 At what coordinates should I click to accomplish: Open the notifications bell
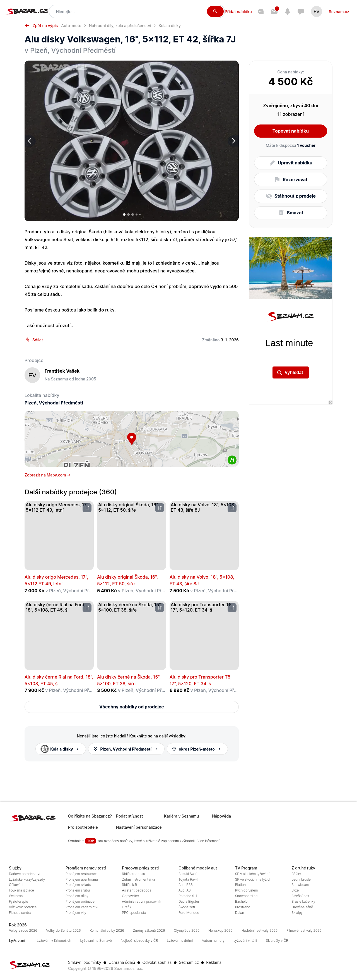[x=288, y=11]
